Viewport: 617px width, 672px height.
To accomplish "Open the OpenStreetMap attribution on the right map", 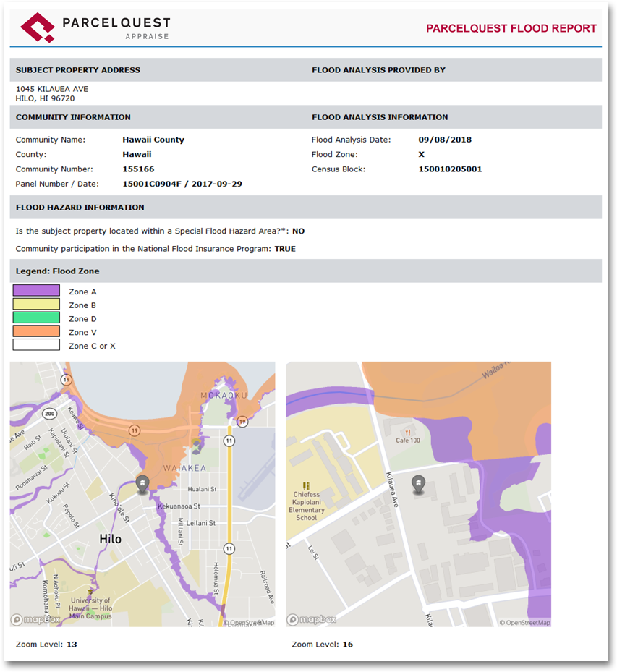I will pos(524,623).
